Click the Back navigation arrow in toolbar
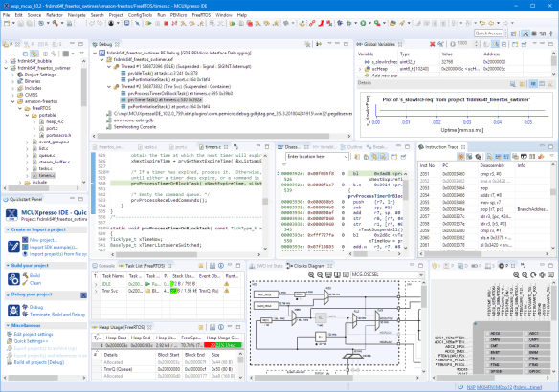Image resolution: width=559 pixels, height=392 pixels. [x=492, y=24]
